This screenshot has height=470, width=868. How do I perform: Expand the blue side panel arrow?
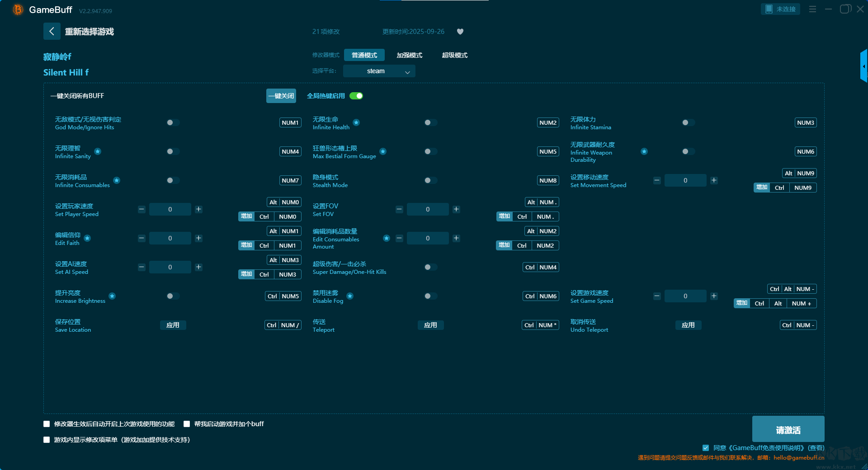[x=864, y=66]
